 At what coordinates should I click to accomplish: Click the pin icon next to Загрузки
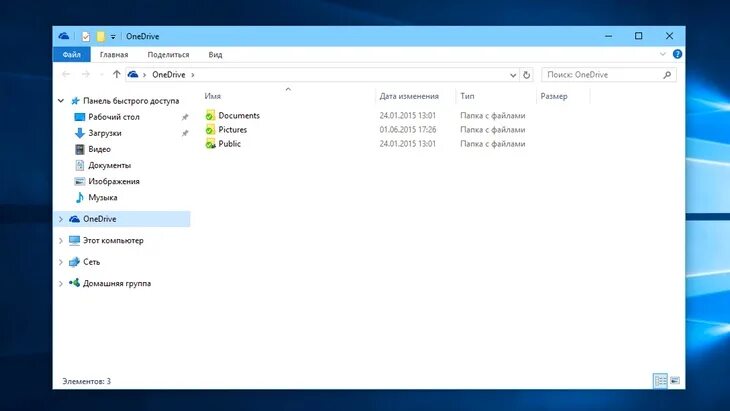[x=185, y=134]
